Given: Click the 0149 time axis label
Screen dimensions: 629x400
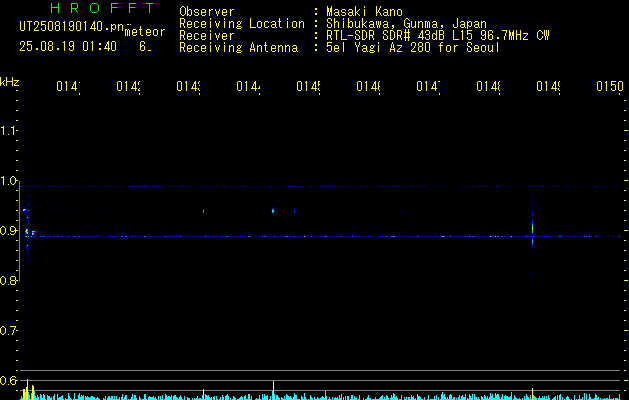Looking at the screenshot, I should pos(548,86).
